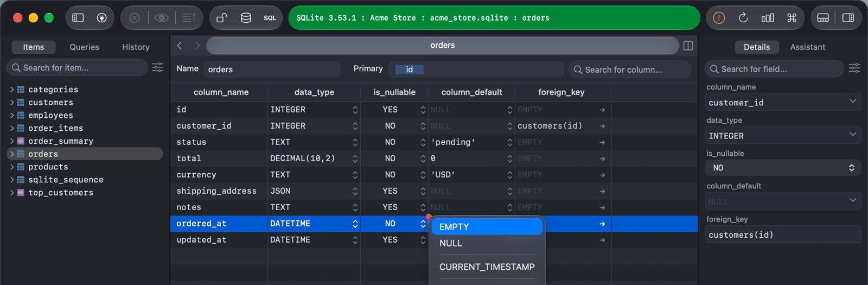Open field filter sliders icon in right panel
The image size is (868, 285).
point(854,68)
